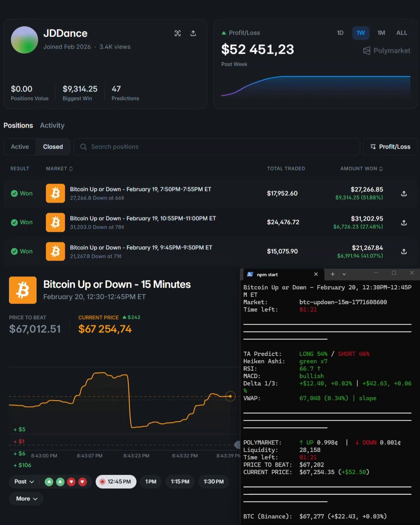Click the second green up result icon
This screenshot has height=525, width=420.
point(60,482)
